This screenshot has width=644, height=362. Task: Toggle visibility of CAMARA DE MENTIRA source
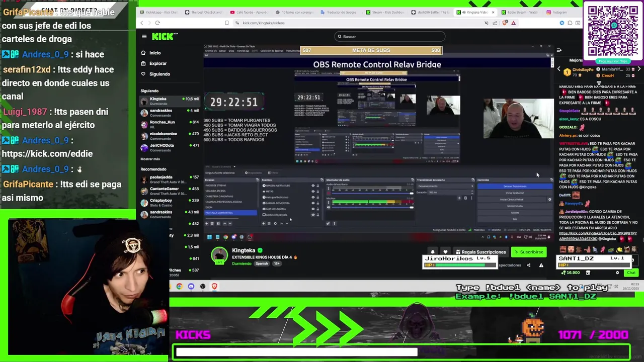point(313,203)
